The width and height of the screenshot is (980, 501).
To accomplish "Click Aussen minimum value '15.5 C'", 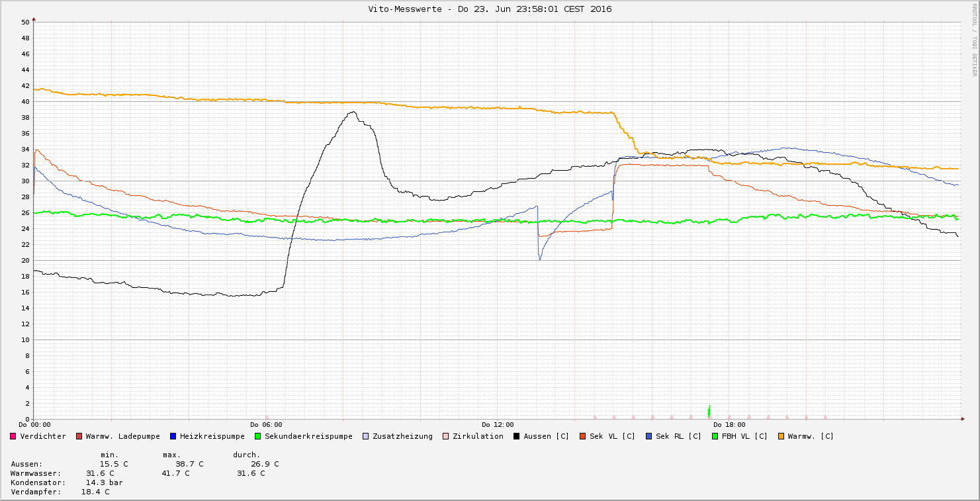I will [114, 464].
